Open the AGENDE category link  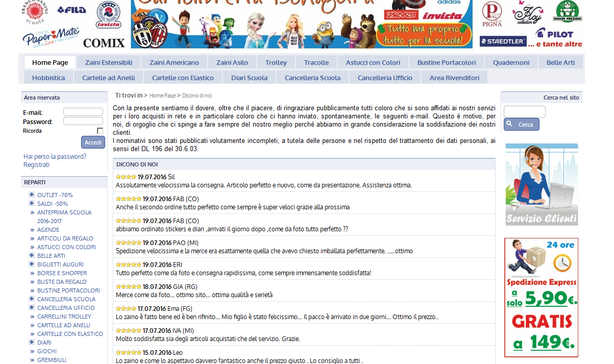(x=48, y=230)
